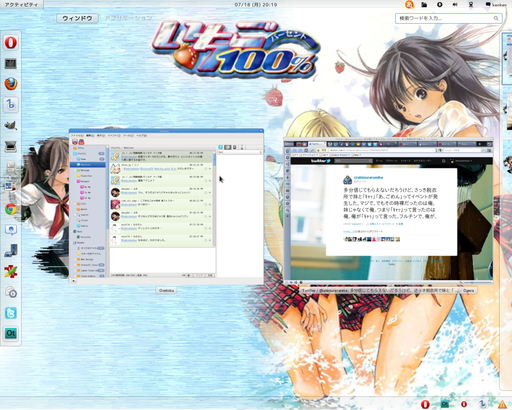
Task: Launch the teal Qt icon app
Action: [x=11, y=333]
